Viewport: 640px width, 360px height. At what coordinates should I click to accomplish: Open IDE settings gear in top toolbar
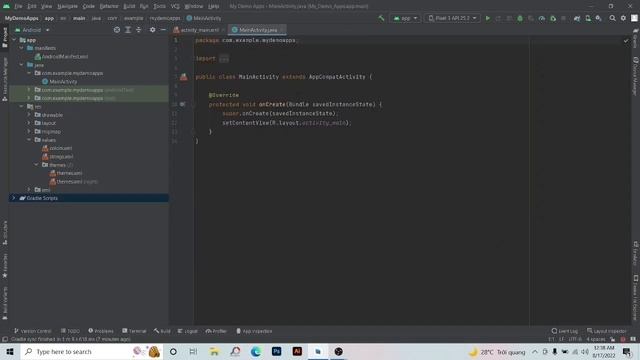pyautogui.click(x=623, y=18)
